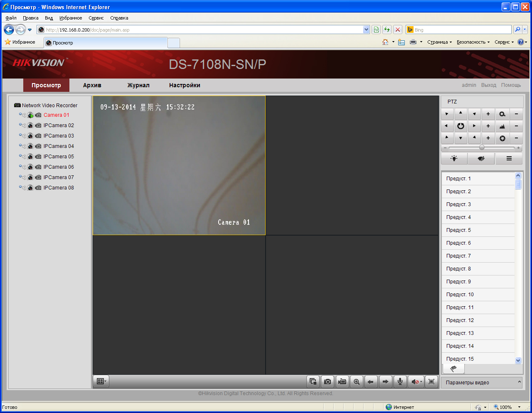The width and height of the screenshot is (532, 413).
Task: Select preset Предуст. 1
Action: click(478, 179)
